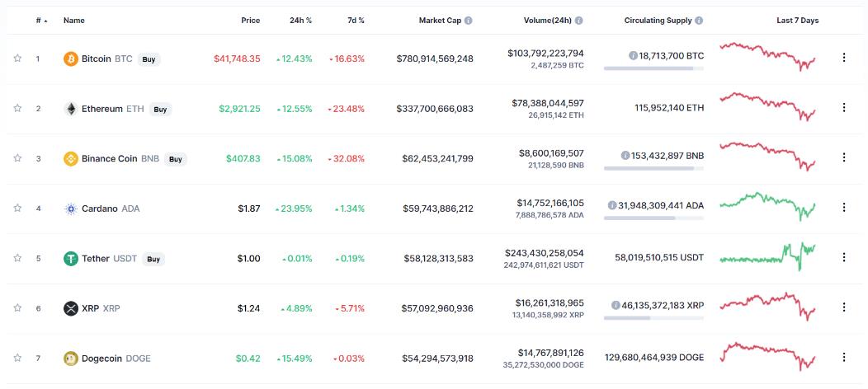This screenshot has width=868, height=389.
Task: Toggle the watchlist star for Cardano
Action: (17, 209)
